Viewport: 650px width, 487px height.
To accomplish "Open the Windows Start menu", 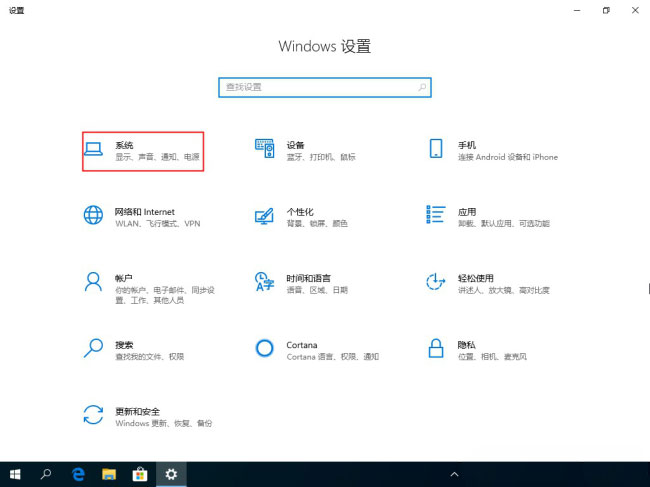I will point(15,474).
